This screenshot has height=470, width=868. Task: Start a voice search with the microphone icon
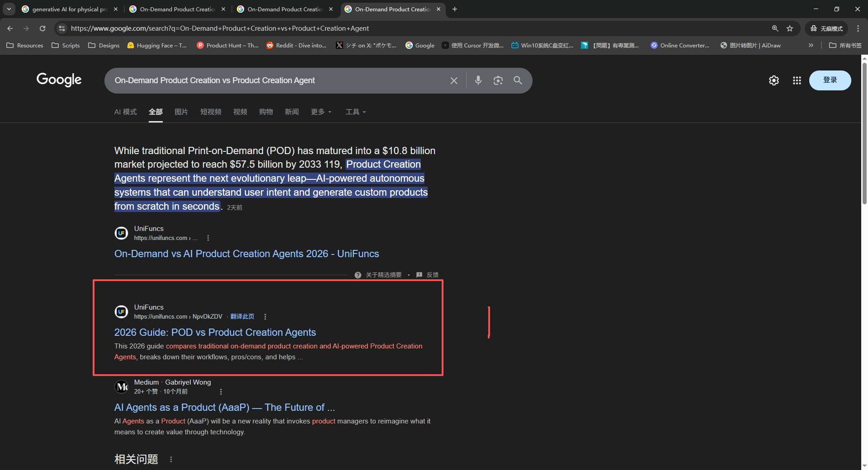pyautogui.click(x=478, y=80)
